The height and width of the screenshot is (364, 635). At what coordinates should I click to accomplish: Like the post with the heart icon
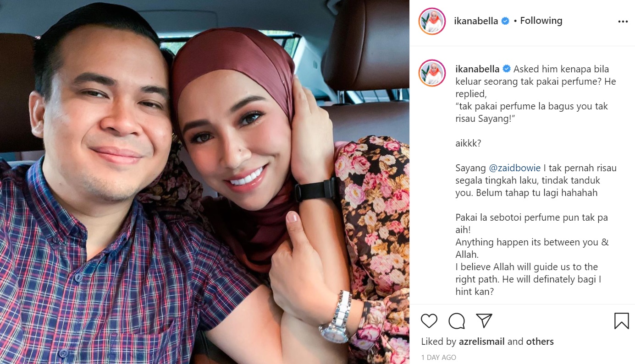click(x=429, y=321)
